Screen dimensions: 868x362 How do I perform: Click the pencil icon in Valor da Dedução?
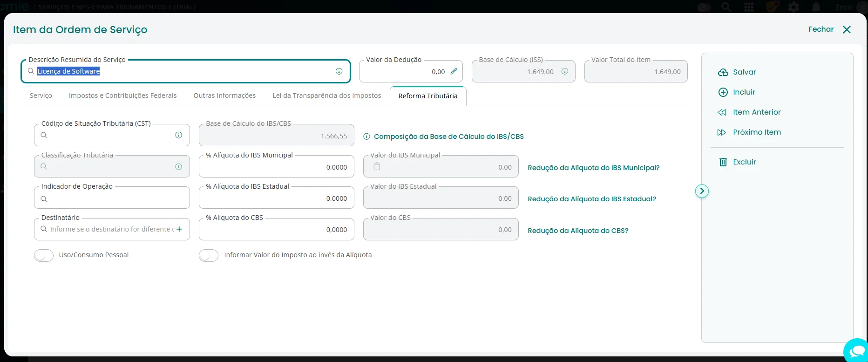point(454,71)
